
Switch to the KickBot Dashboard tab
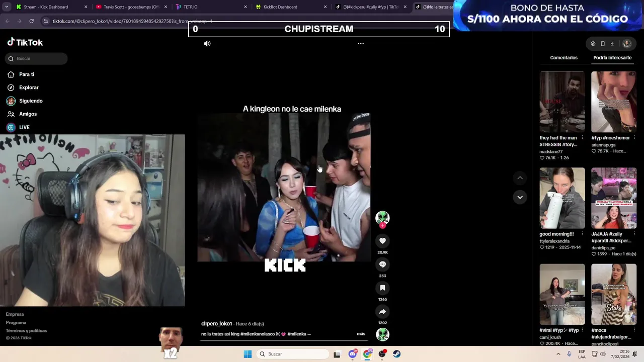[291, 7]
